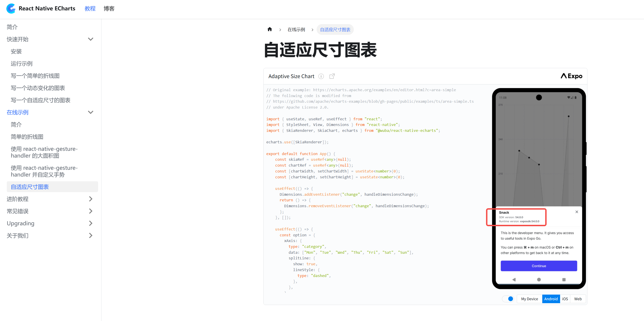The height and width of the screenshot is (321, 644).
Task: Expand the 常见错误 sidebar section
Action: tap(90, 211)
